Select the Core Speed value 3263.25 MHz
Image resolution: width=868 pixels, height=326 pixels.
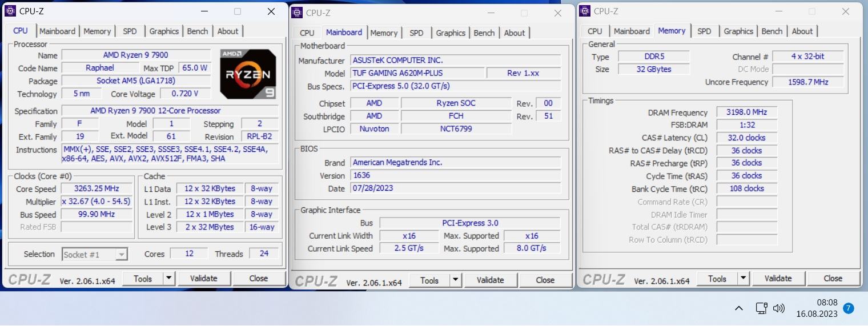tap(95, 189)
